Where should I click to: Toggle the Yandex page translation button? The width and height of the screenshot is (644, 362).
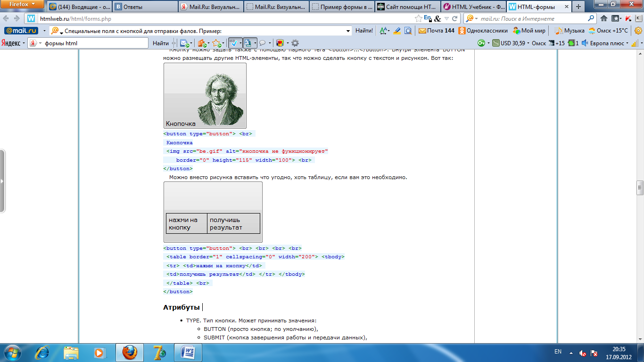(250, 43)
